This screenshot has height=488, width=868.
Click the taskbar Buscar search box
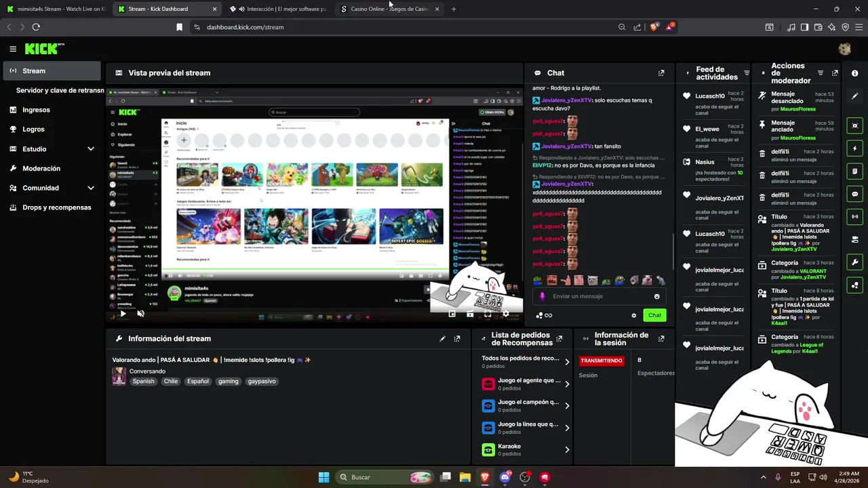(x=385, y=477)
